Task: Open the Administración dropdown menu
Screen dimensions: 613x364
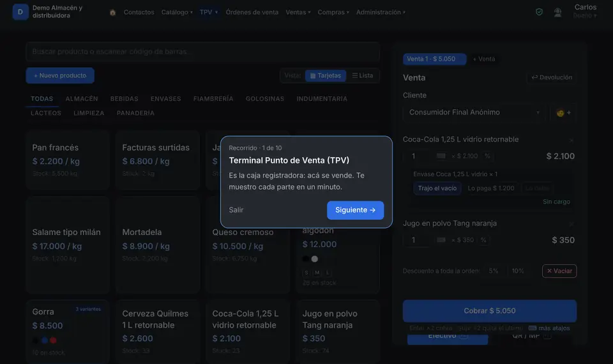Action: coord(381,12)
